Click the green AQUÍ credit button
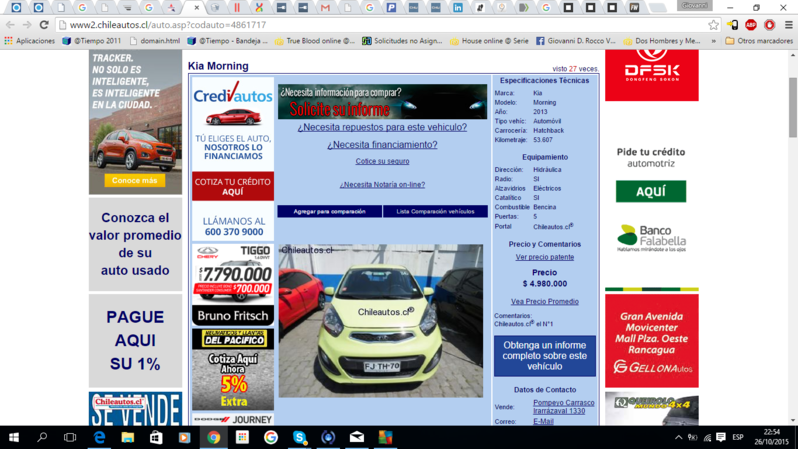 click(x=651, y=191)
